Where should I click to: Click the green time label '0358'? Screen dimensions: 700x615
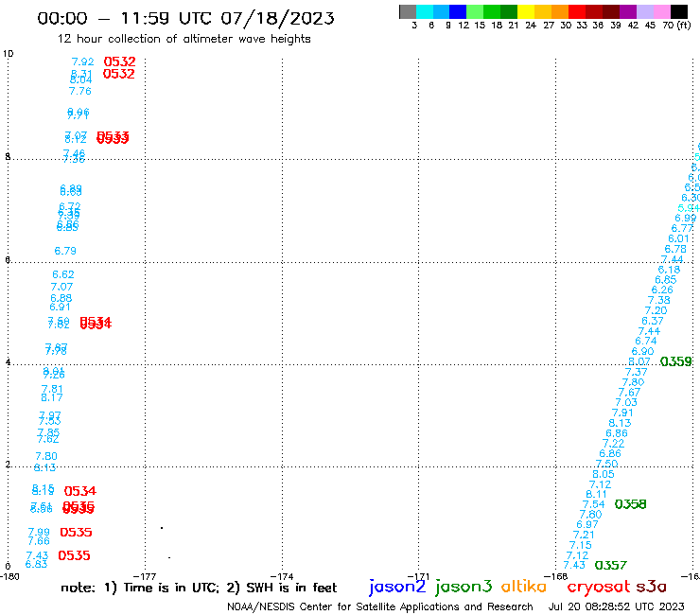[x=630, y=504]
